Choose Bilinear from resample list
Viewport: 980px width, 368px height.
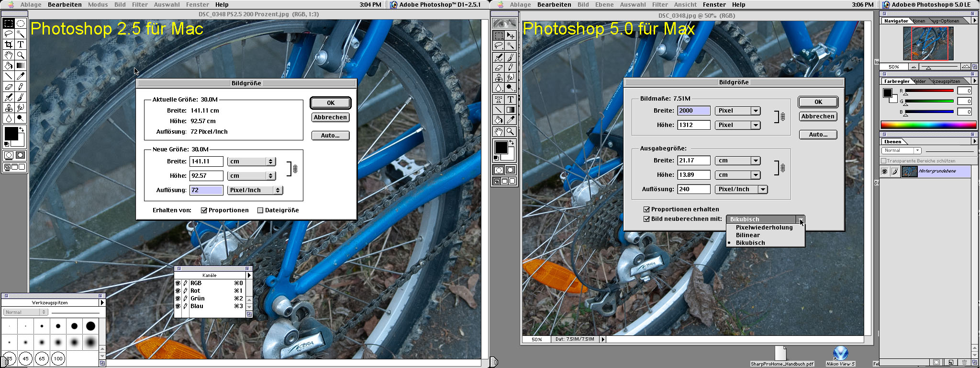(x=764, y=235)
